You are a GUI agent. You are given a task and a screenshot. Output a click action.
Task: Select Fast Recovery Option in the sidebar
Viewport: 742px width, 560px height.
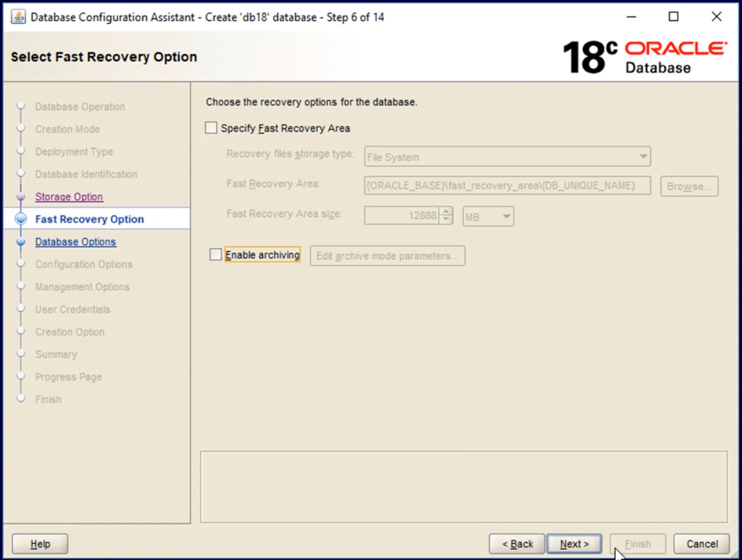90,219
